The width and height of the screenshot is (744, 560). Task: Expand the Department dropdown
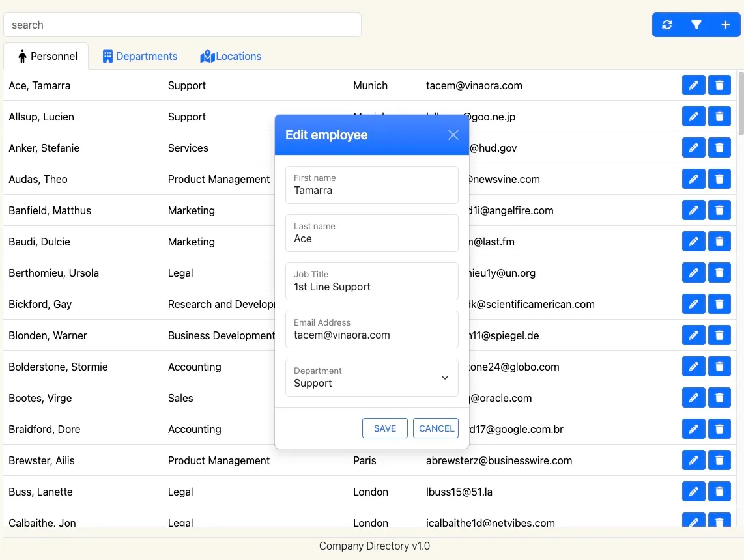(372, 378)
